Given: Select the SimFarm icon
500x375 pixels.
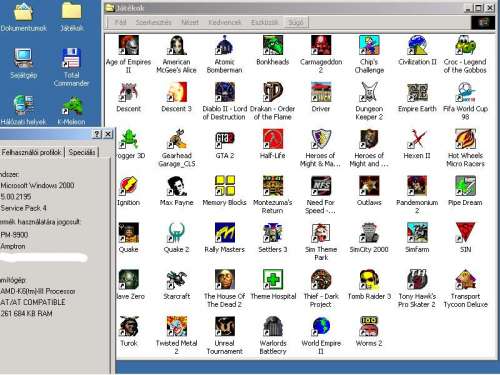Looking at the screenshot, I should (417, 233).
